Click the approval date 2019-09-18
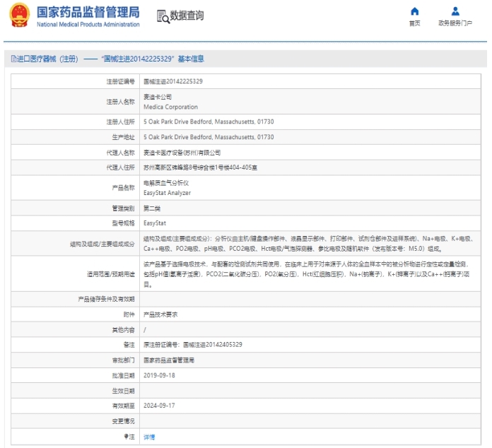492x448 pixels. pyautogui.click(x=158, y=375)
